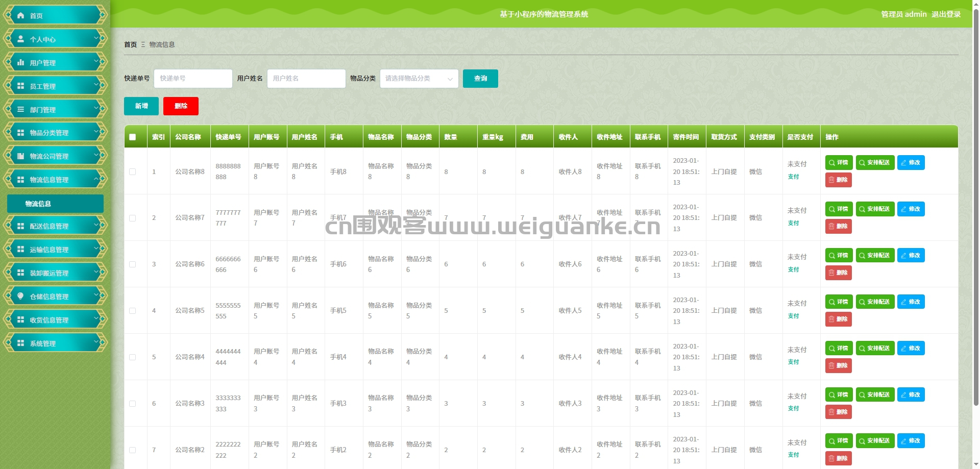Click the grid icon beside 系统管理

(x=20, y=343)
